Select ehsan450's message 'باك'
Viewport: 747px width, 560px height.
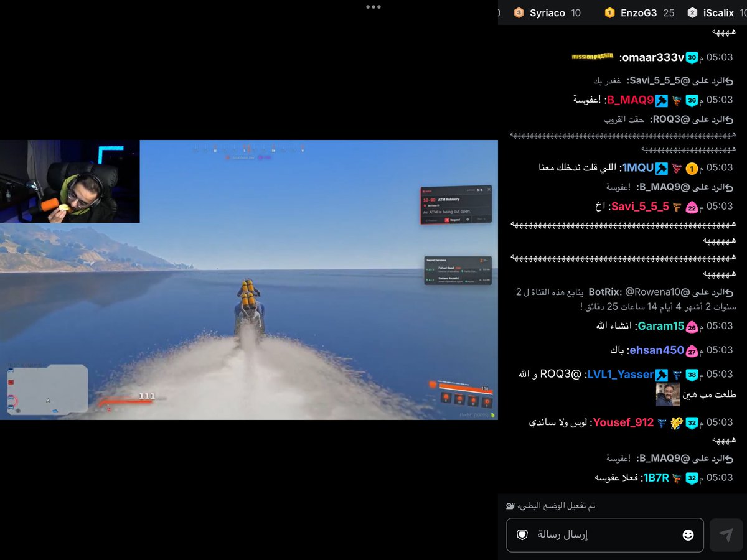pyautogui.click(x=617, y=350)
